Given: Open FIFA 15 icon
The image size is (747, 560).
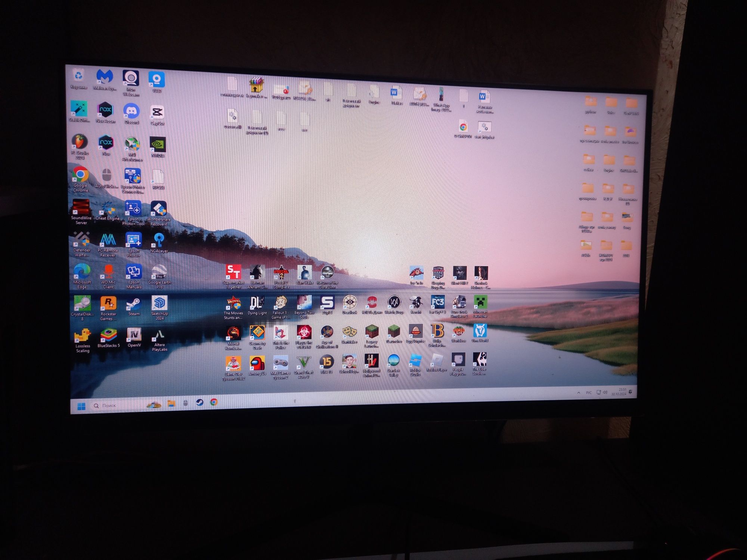Looking at the screenshot, I should pyautogui.click(x=326, y=365).
